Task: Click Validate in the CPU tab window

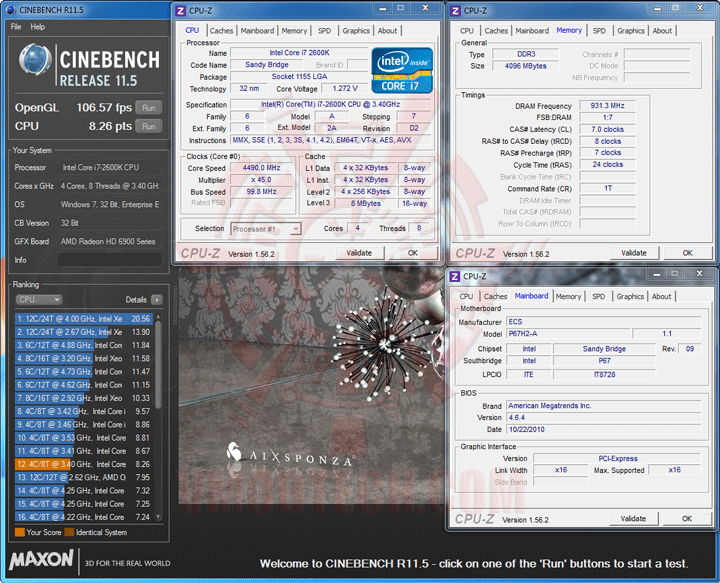Action: (x=359, y=253)
